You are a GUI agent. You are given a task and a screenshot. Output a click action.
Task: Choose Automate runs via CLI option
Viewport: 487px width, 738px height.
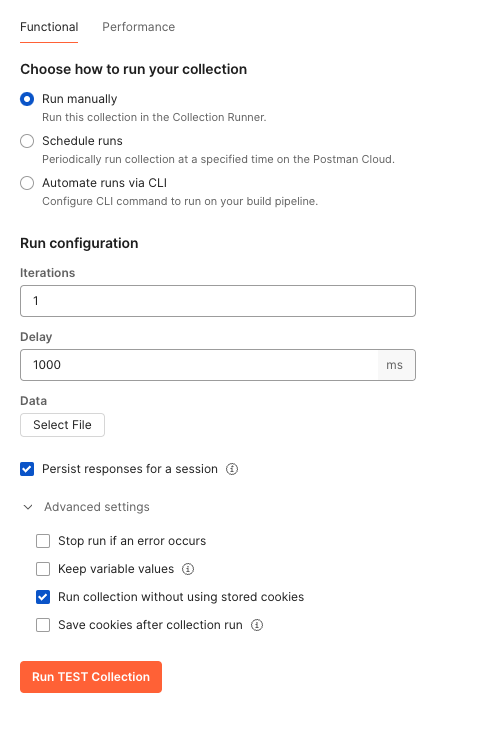(x=27, y=183)
